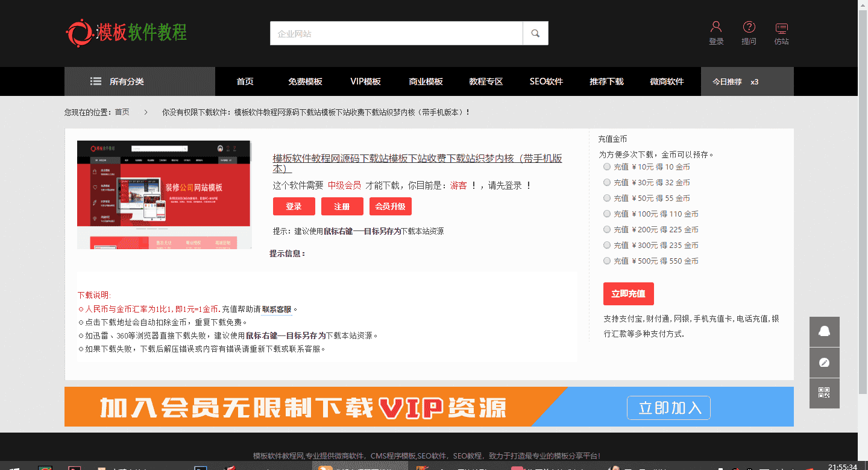Screen dimensions: 868x470
Task: Click the 仿站 icon in the header
Action: tap(781, 27)
